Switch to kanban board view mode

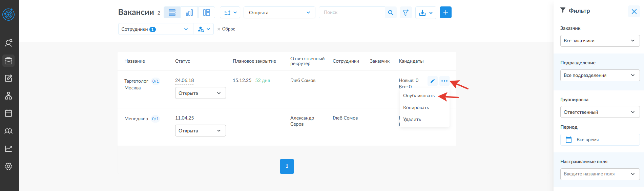pyautogui.click(x=207, y=13)
